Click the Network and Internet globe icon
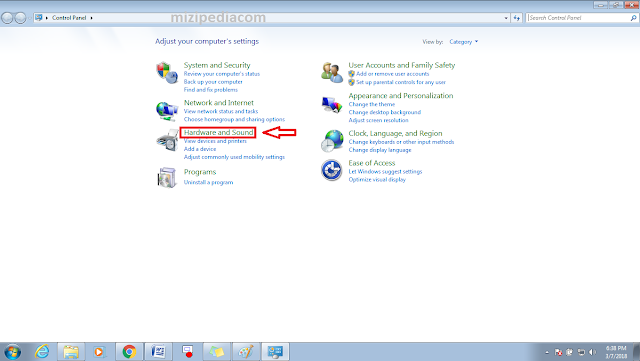Viewport: 640px width, 361px height. [167, 111]
